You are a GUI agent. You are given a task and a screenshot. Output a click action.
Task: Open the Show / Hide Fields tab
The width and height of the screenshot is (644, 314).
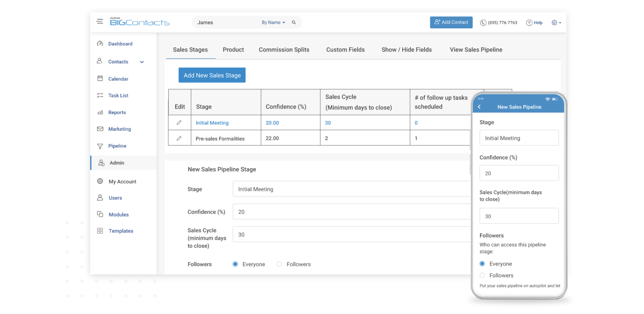(407, 50)
